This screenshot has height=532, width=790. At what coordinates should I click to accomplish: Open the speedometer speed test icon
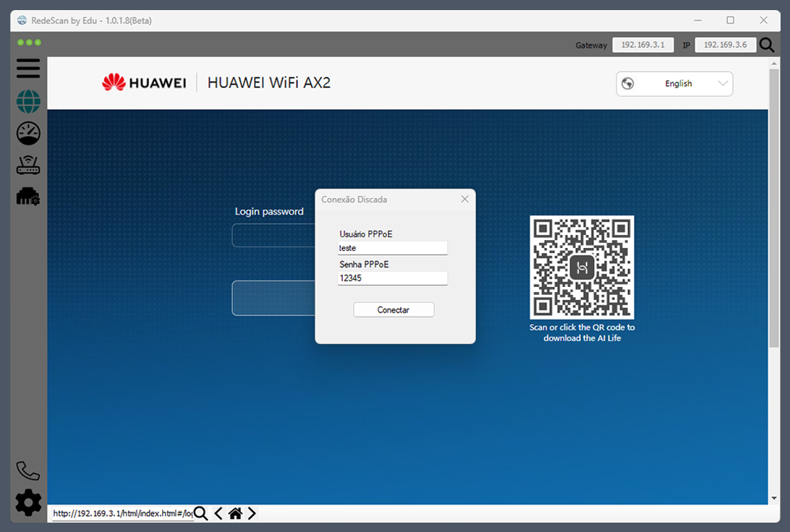tap(28, 134)
